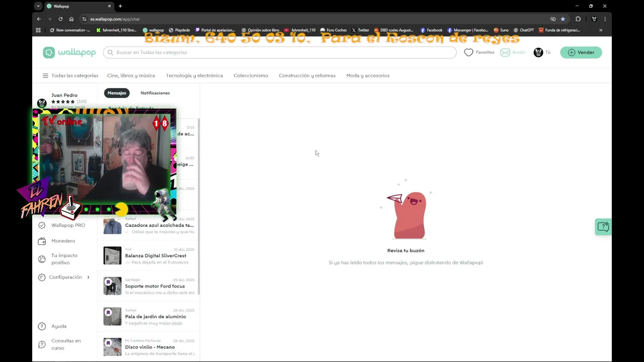Select Construcción y reformas category
The height and width of the screenshot is (362, 644).
pyautogui.click(x=307, y=75)
